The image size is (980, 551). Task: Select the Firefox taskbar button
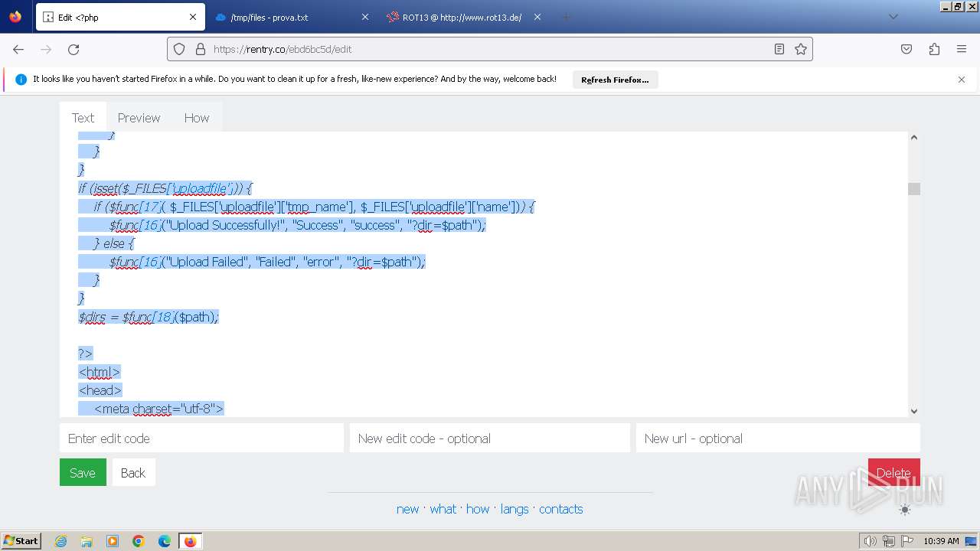point(190,541)
